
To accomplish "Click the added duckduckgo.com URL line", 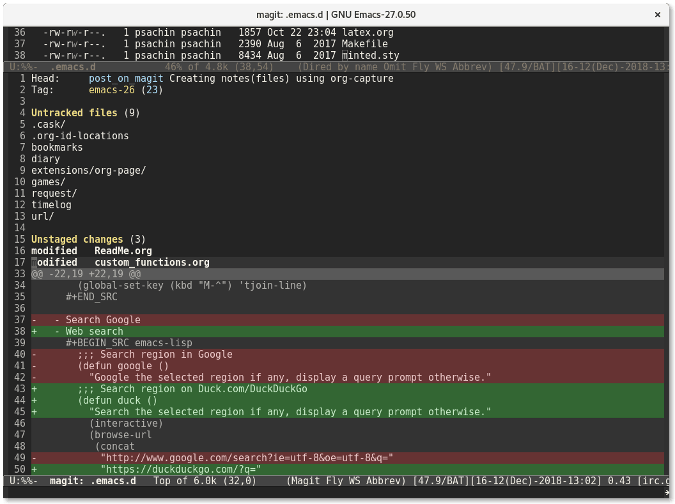I will click(180, 468).
